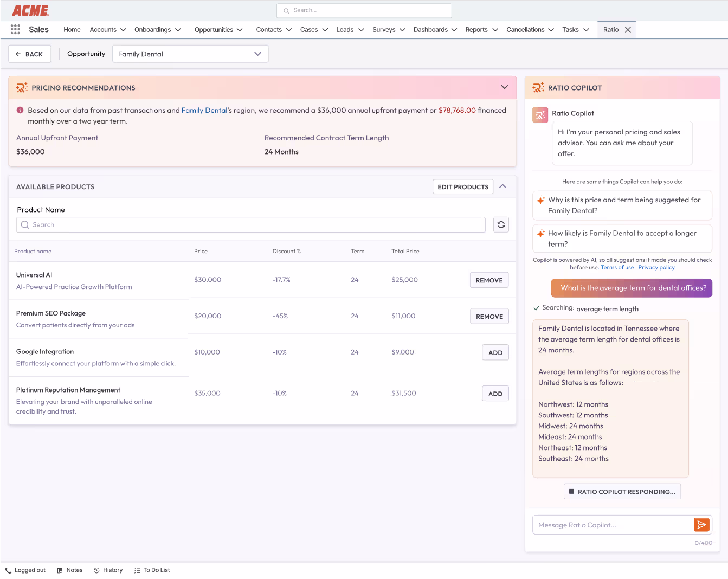728x579 pixels.
Task: Open the Accounts tab
Action: click(x=103, y=30)
